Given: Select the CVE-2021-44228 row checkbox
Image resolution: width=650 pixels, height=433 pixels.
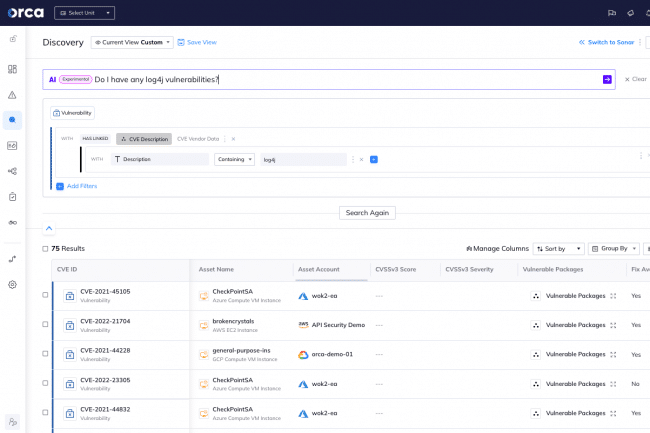Looking at the screenshot, I should (x=45, y=354).
